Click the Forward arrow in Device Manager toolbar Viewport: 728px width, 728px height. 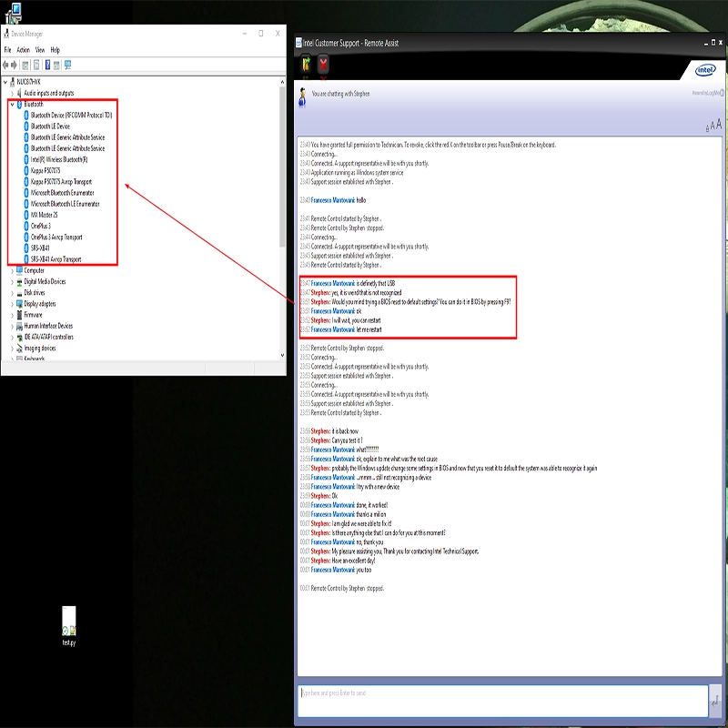click(x=14, y=65)
